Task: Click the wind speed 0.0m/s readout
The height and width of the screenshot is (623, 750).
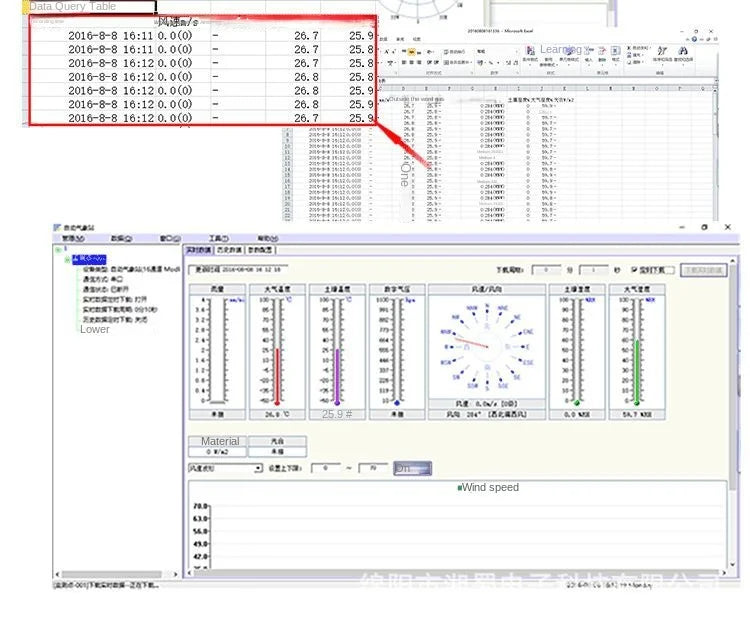Action: click(486, 404)
